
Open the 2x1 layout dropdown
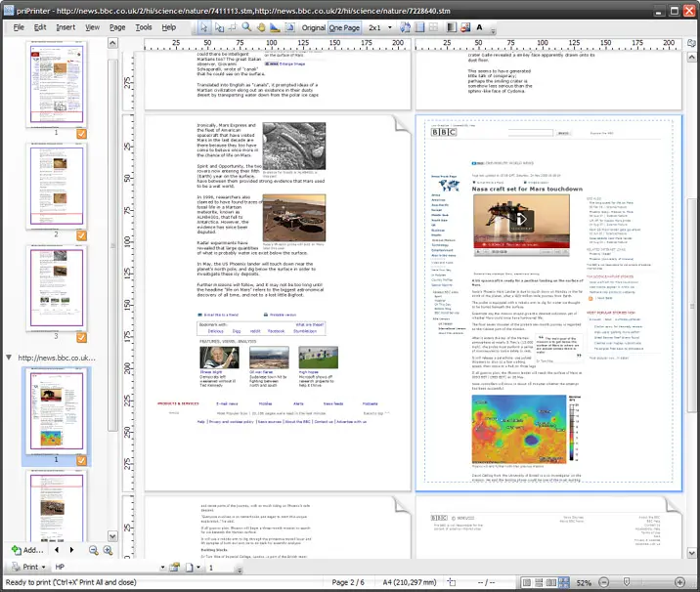[390, 27]
